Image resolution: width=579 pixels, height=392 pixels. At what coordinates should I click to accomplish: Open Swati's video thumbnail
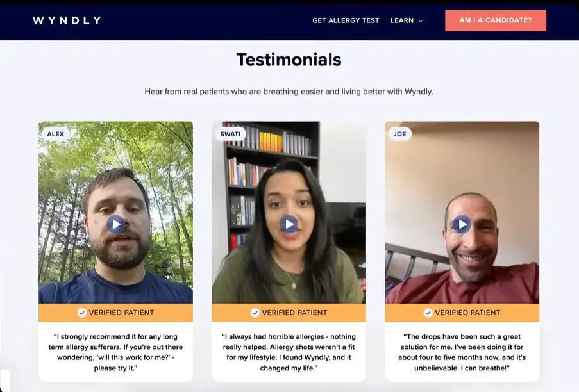point(289,213)
